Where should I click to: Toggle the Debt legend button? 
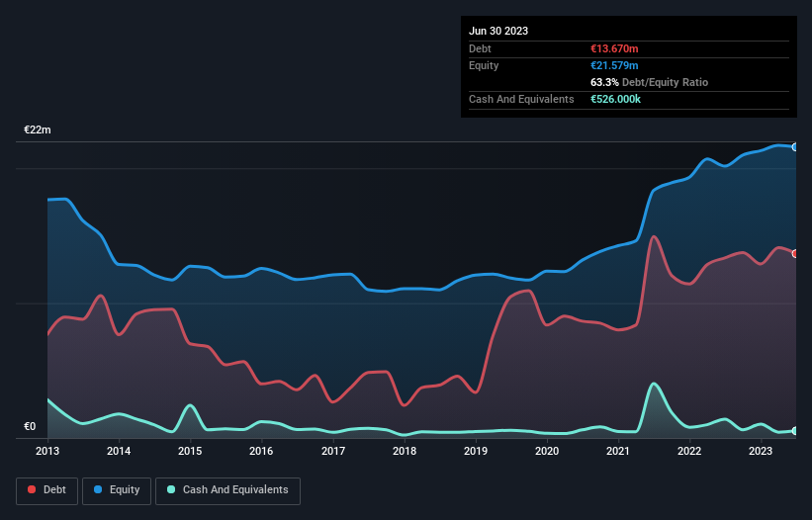click(x=47, y=490)
